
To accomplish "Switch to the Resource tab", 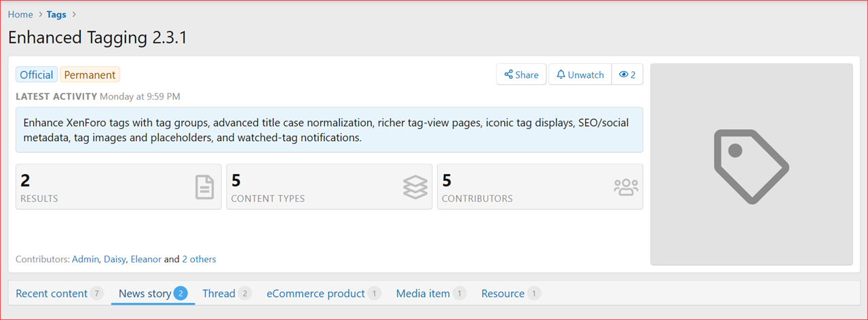I will tap(511, 294).
